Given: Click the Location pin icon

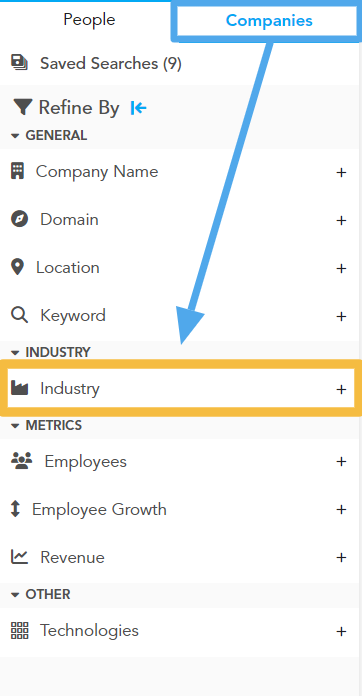Looking at the screenshot, I should 17,267.
